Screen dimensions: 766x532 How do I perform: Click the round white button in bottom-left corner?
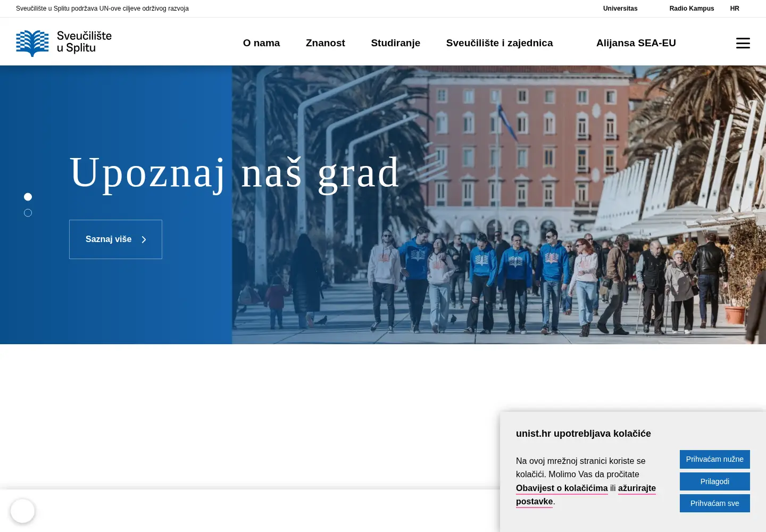click(x=22, y=511)
